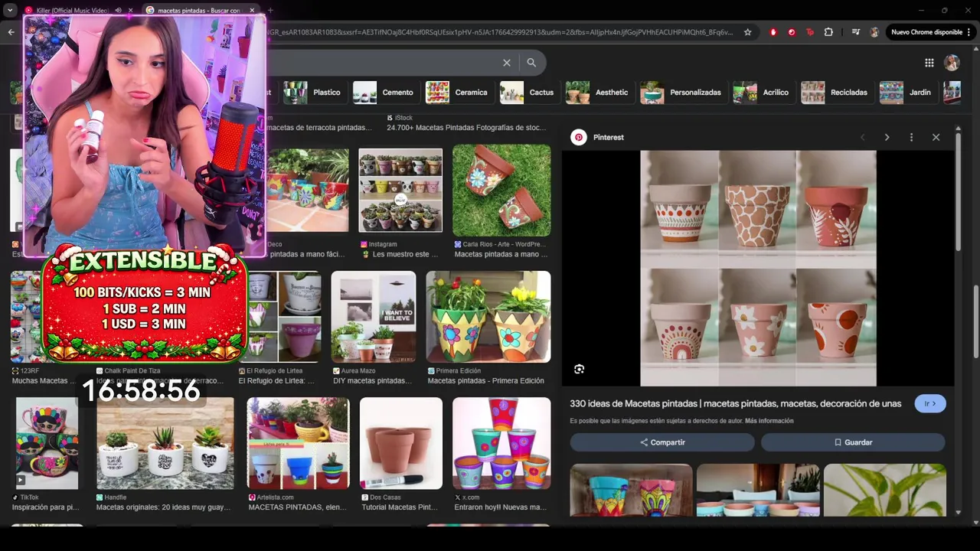The width and height of the screenshot is (980, 551).
Task: Click the address bar URL
Action: pos(498,32)
